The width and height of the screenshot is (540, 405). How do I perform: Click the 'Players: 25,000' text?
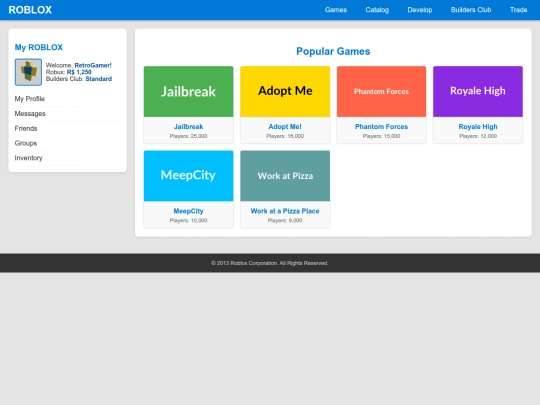(188, 136)
